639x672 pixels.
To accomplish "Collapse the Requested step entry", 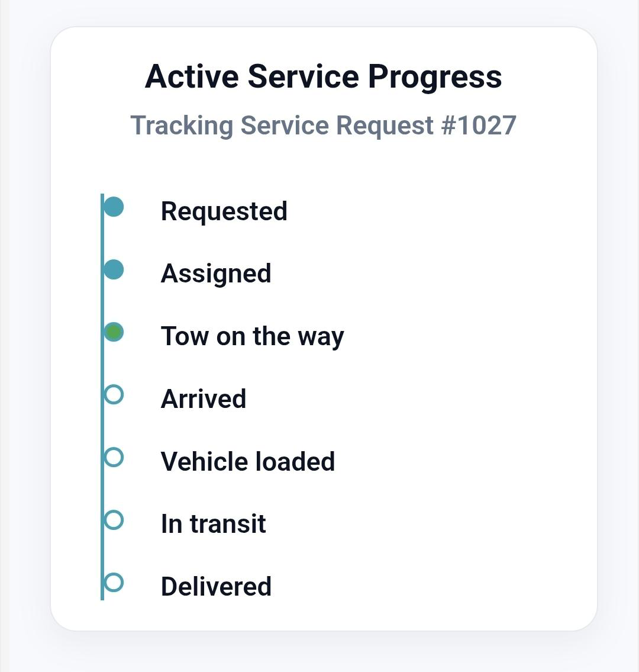I will 224,211.
